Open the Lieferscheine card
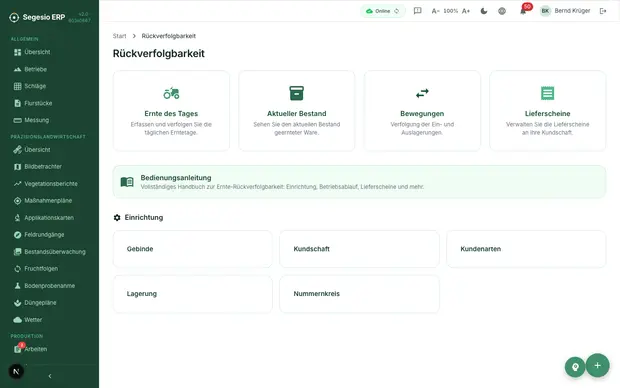This screenshot has height=388, width=620. pyautogui.click(x=548, y=111)
